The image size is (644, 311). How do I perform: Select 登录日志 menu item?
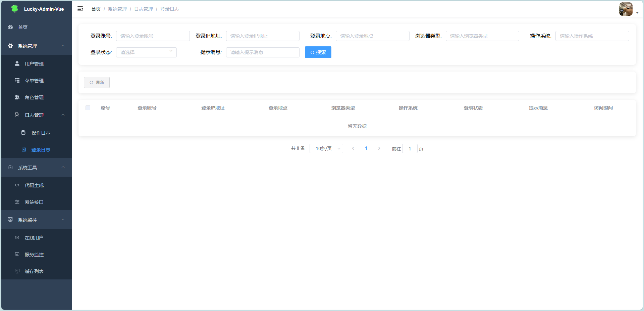coord(37,149)
